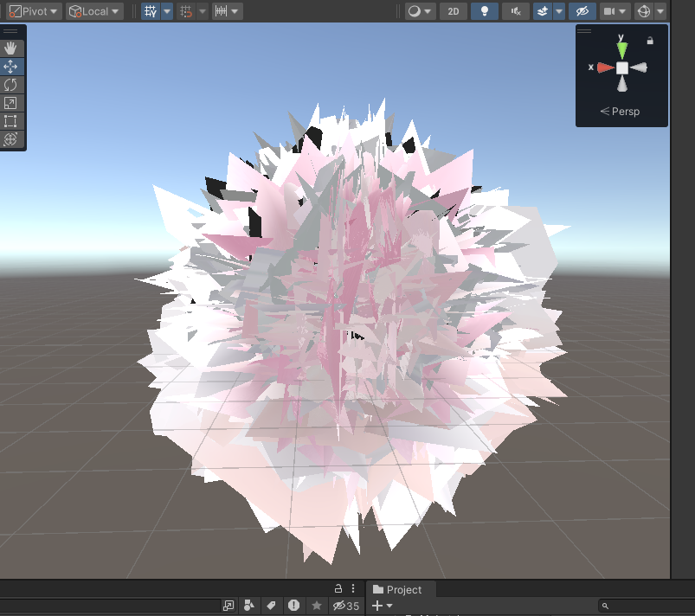The image size is (695, 616).
Task: Expand the effects options dropdown arrow
Action: (559, 11)
